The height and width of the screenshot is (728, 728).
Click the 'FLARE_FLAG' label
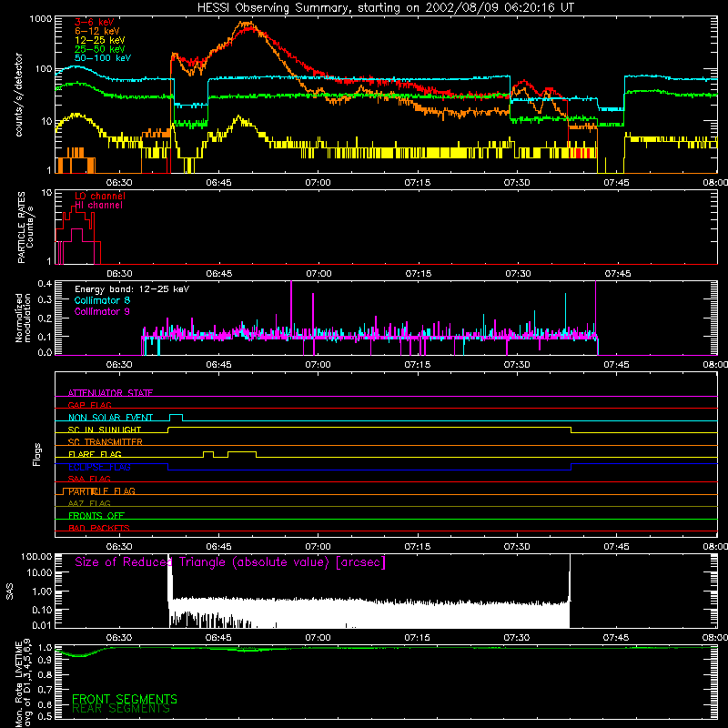pos(95,454)
